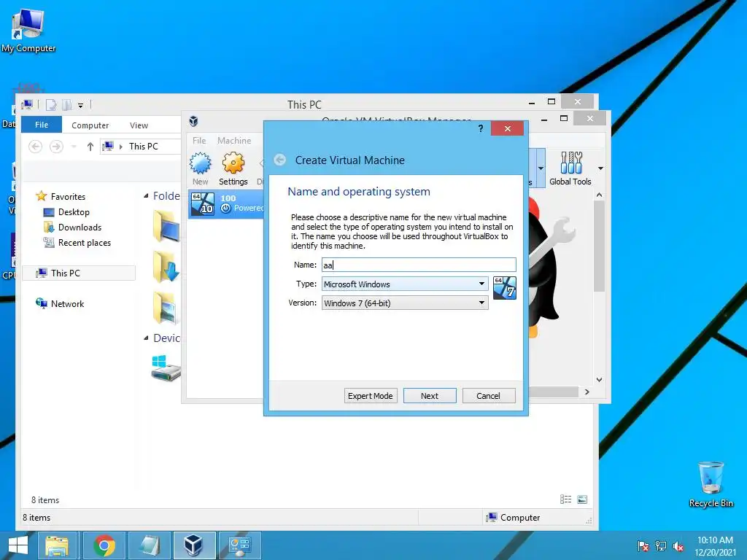This screenshot has width=747, height=560.
Task: Click the network tray icon
Action: pos(661,546)
